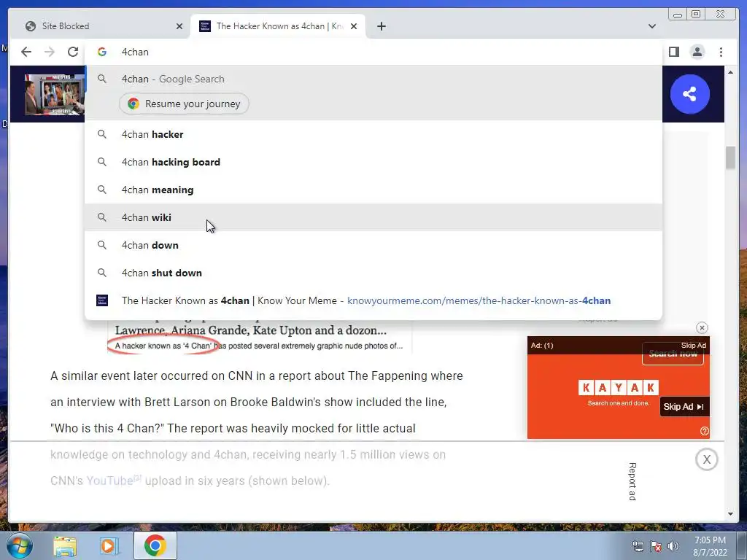Screen dimensions: 747x560
Task: Open Chrome three-dot menu
Action: (721, 52)
